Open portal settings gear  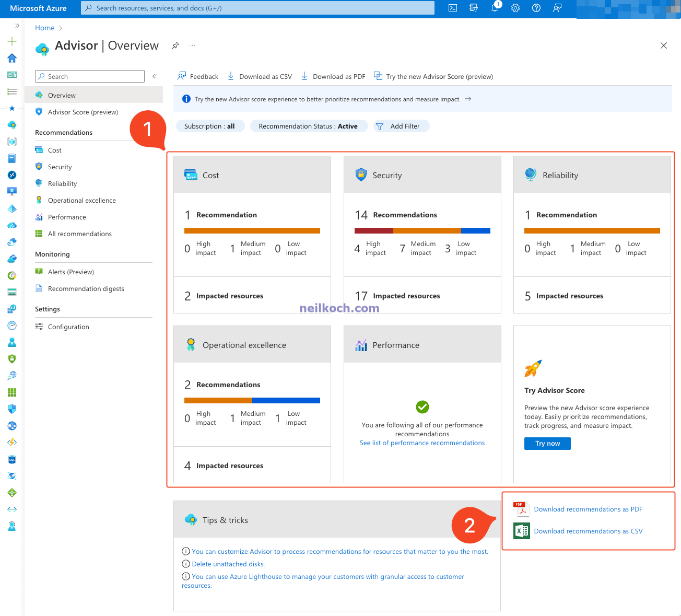point(515,8)
